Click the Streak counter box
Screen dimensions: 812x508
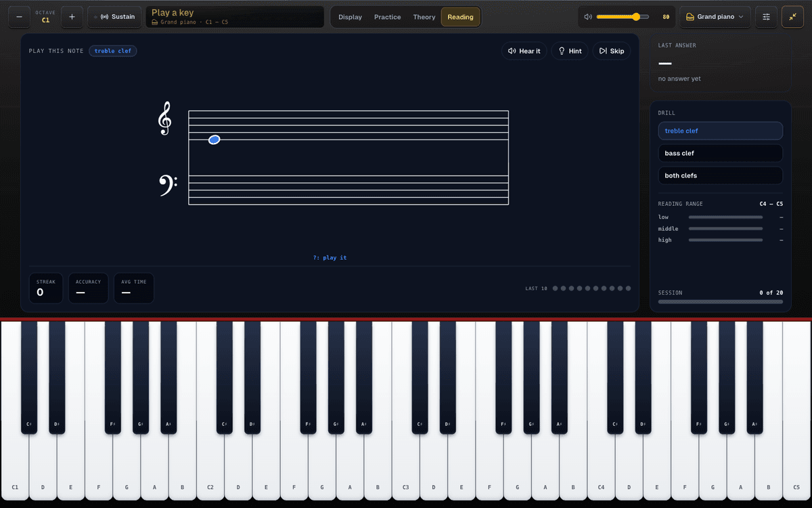tap(46, 288)
